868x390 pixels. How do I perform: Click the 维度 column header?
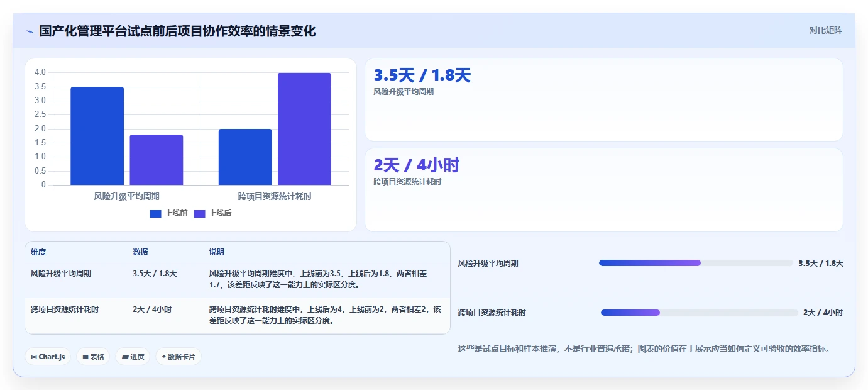pos(38,252)
